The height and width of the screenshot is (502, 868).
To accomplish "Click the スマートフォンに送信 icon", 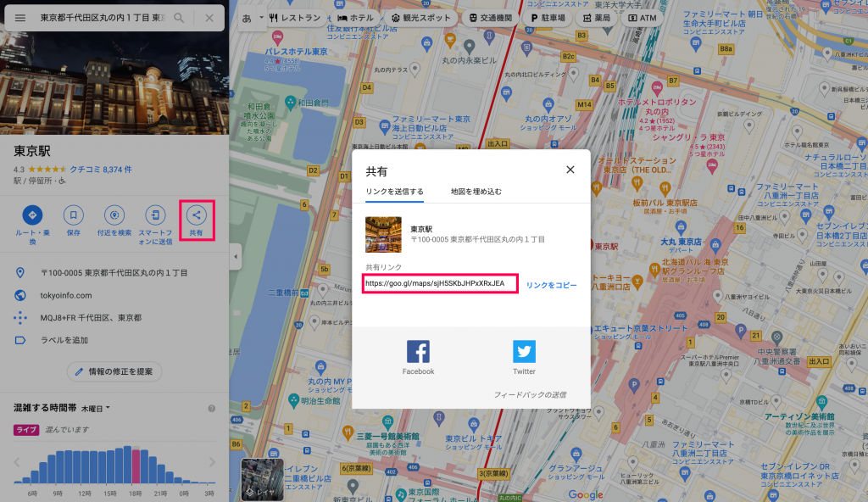I will point(155,215).
